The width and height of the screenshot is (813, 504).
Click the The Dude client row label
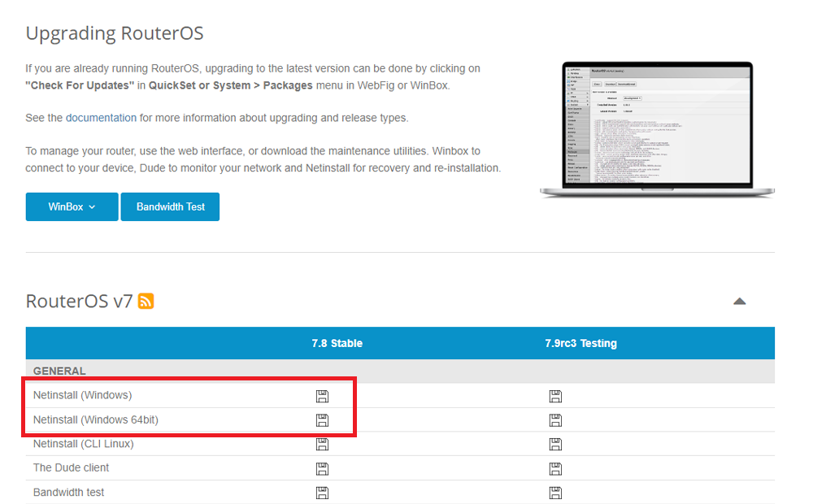click(x=71, y=467)
